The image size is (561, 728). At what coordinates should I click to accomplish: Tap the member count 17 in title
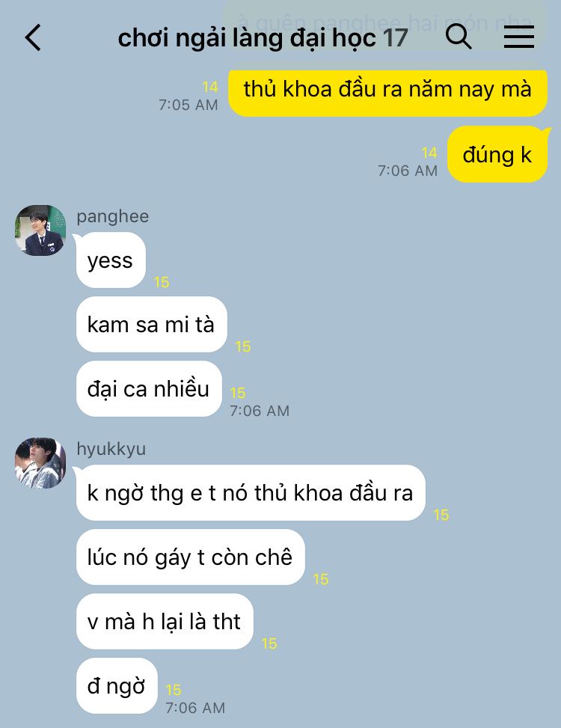[x=395, y=38]
